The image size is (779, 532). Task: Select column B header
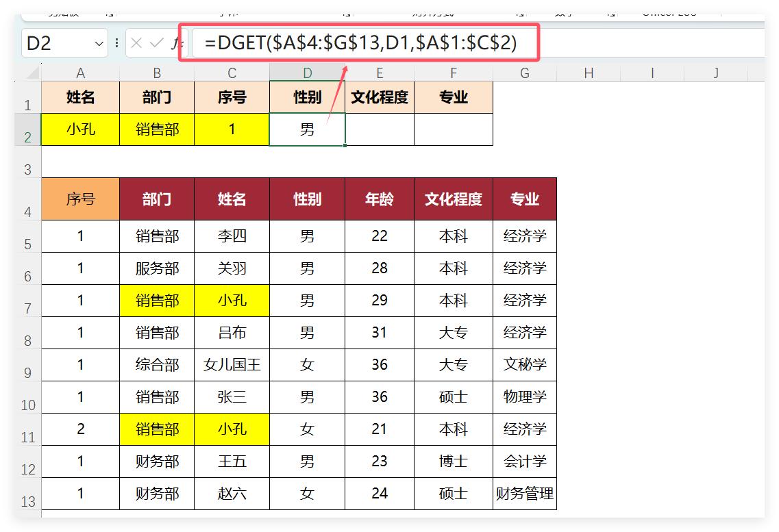157,73
